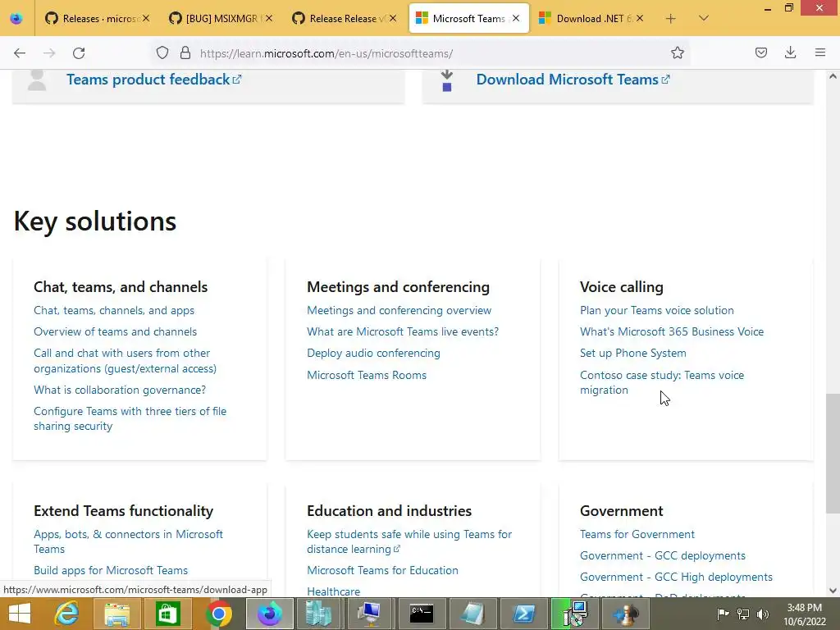Open Contoso case study voice migration
840x630 pixels.
(x=662, y=382)
